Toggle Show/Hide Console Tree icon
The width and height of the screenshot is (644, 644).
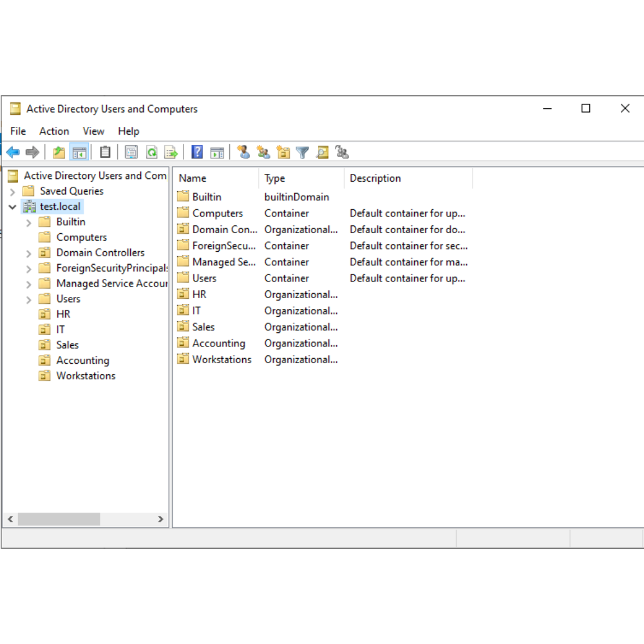[x=79, y=153]
